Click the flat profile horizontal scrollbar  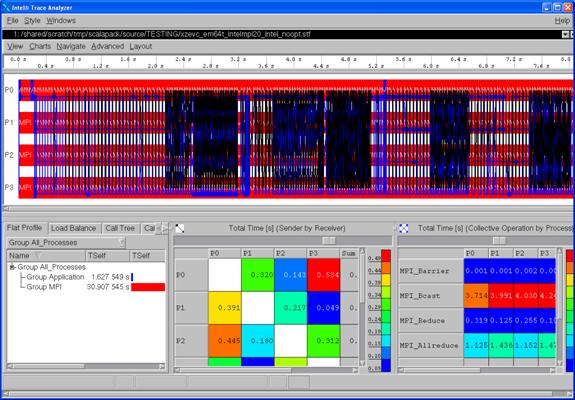[86, 366]
